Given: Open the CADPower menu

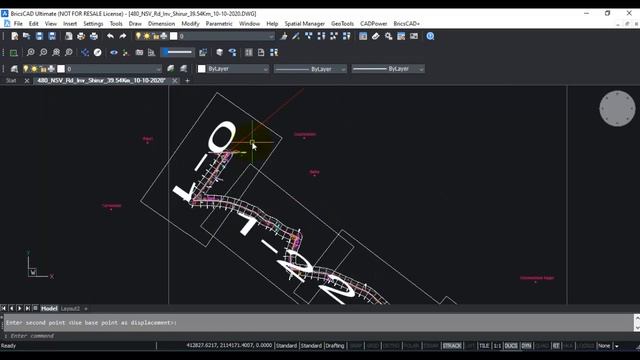Looking at the screenshot, I should (x=373, y=24).
